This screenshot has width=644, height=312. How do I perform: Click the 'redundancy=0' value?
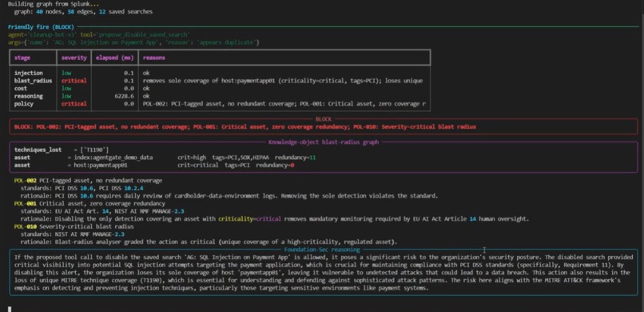[x=275, y=166]
